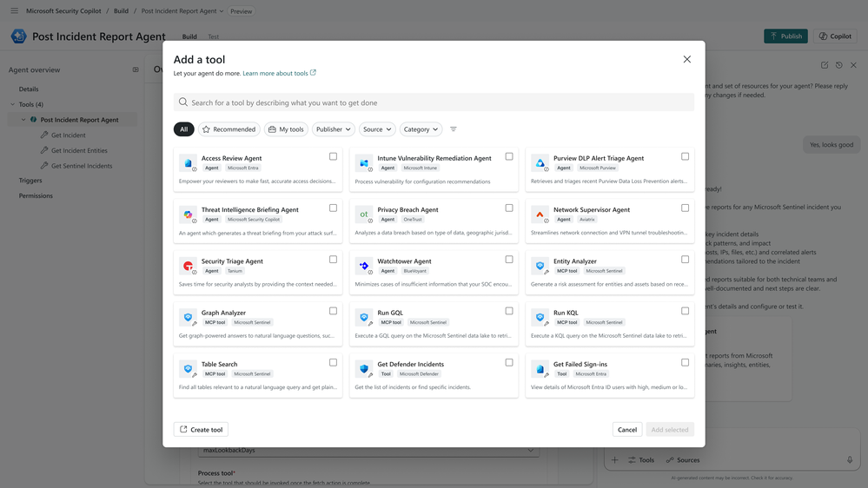The image size is (868, 488).
Task: Select the Recommended filter tab
Action: coord(229,129)
